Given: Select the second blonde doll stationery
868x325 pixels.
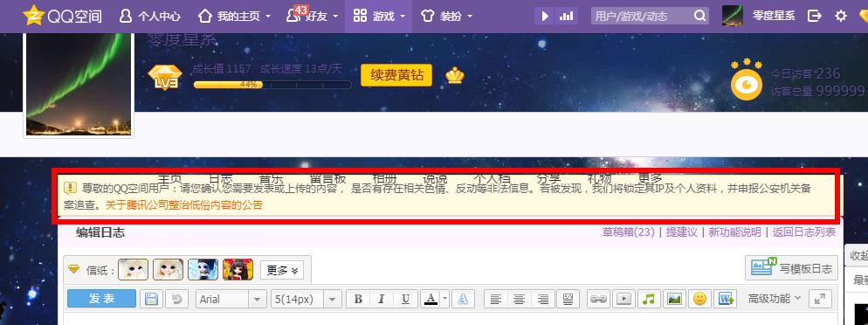Looking at the screenshot, I should click(169, 270).
